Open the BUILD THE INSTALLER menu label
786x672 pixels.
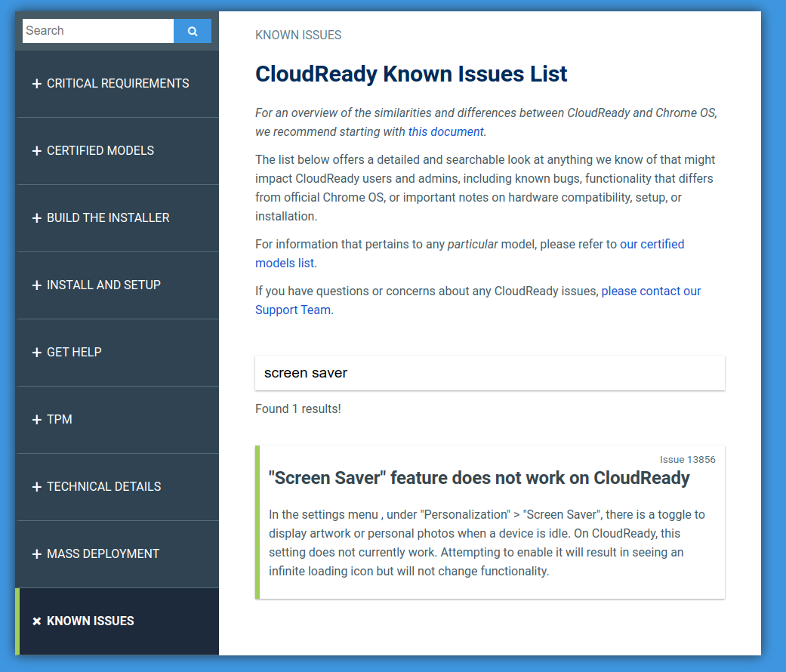point(108,217)
